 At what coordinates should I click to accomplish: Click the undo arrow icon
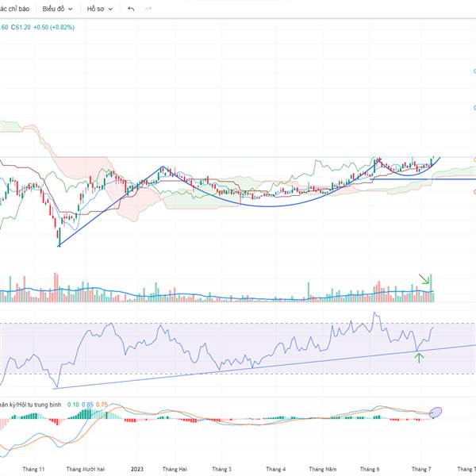pos(131,9)
